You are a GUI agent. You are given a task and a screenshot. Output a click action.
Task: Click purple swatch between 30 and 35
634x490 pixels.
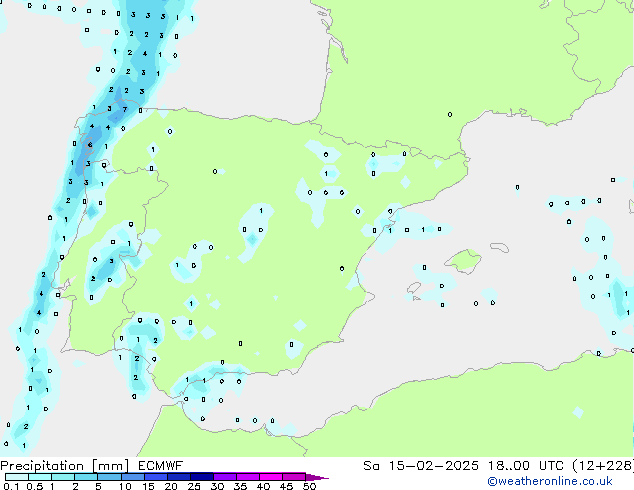click(226, 477)
